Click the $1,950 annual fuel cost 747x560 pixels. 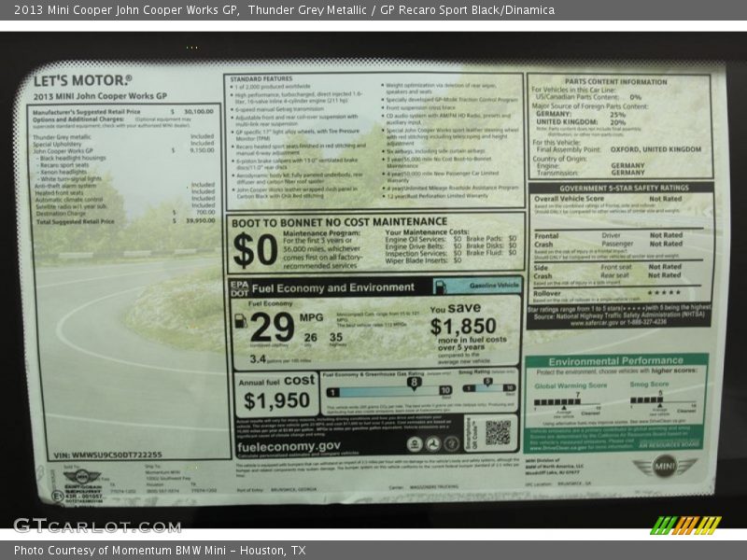click(x=276, y=400)
